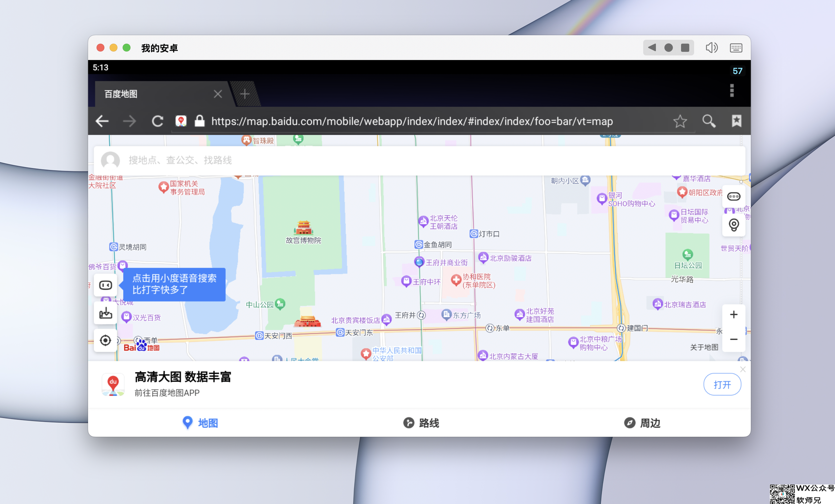Click the Baidu 地图 logo on map
Viewport: 835px width, 504px height.
click(x=141, y=347)
